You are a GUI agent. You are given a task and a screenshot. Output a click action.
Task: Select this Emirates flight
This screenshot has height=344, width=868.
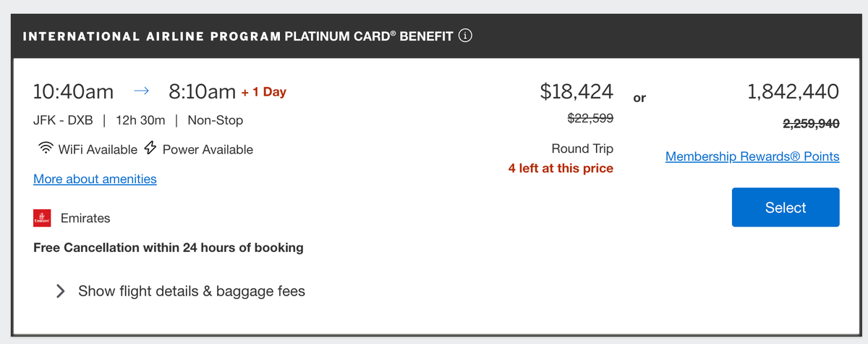[786, 207]
